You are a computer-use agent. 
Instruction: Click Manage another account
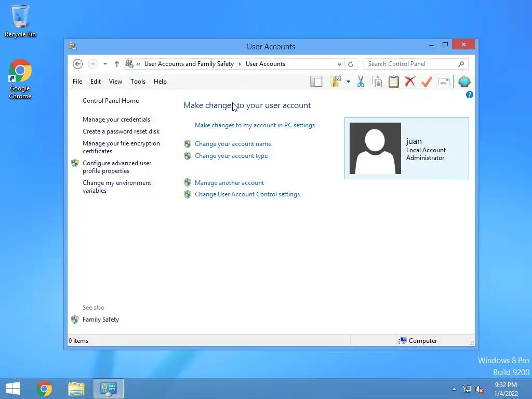click(229, 183)
